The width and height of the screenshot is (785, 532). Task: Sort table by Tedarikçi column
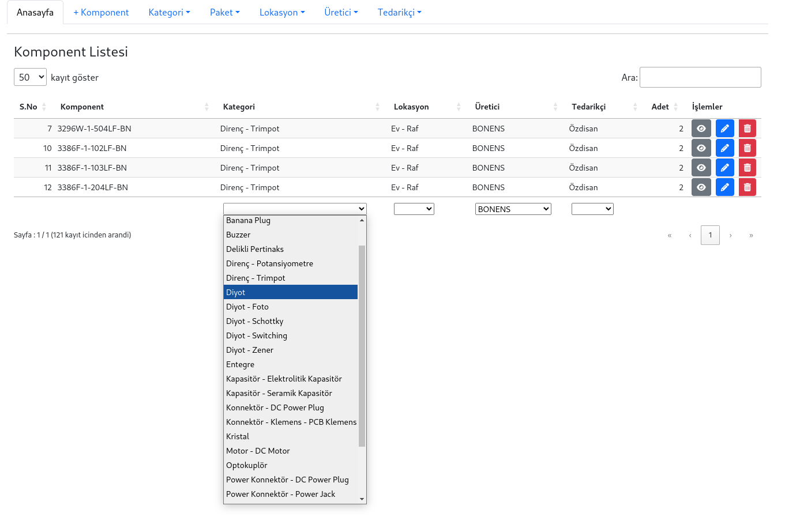click(x=604, y=107)
